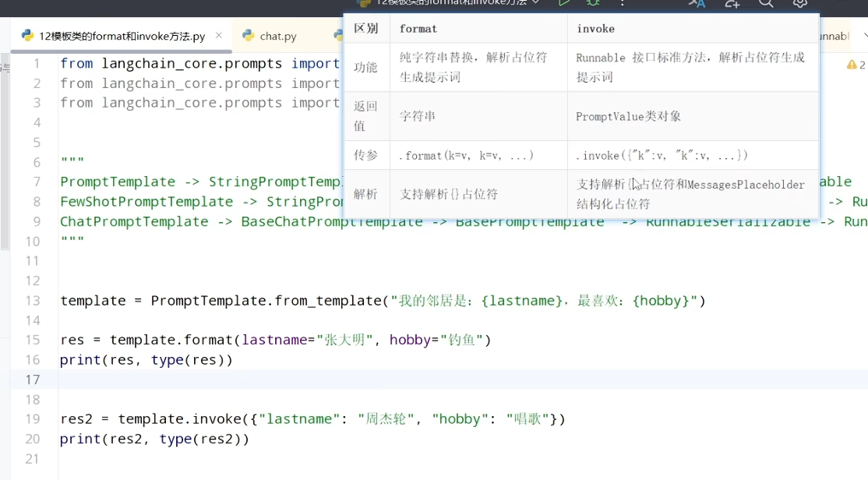Open IDE settings gear

[800, 3]
